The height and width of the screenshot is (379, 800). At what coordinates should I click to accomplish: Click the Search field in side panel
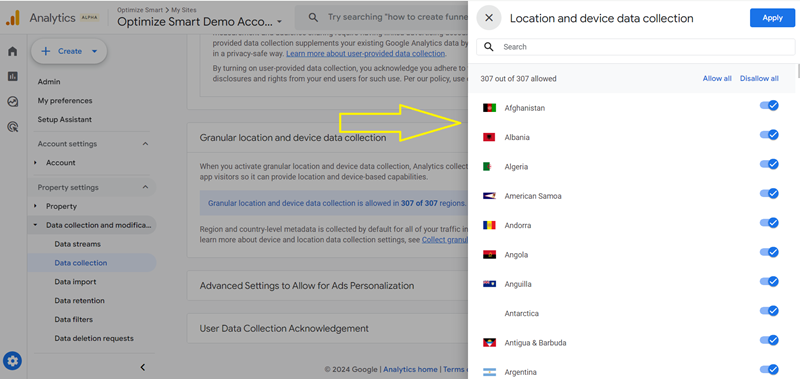click(636, 47)
